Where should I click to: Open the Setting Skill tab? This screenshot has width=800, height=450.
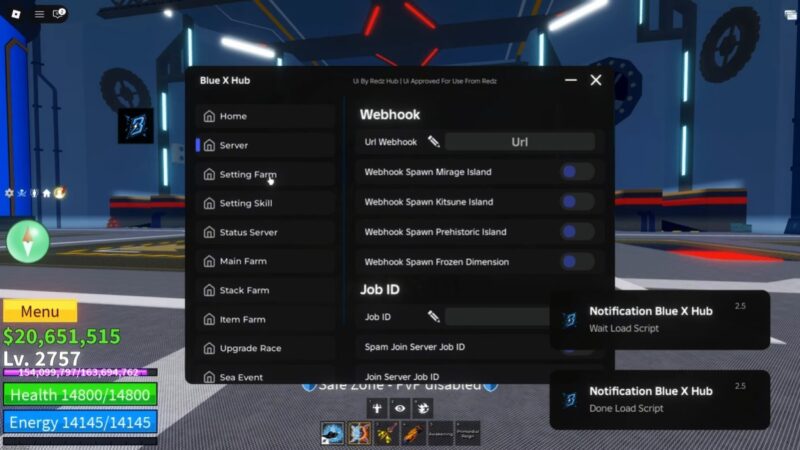pos(265,203)
